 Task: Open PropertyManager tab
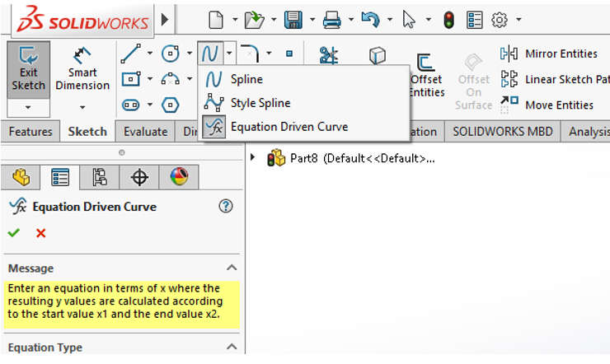click(60, 178)
